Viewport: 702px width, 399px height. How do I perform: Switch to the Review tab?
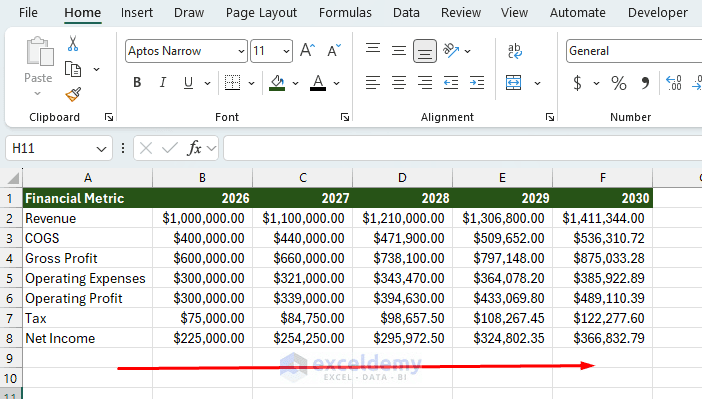[461, 13]
